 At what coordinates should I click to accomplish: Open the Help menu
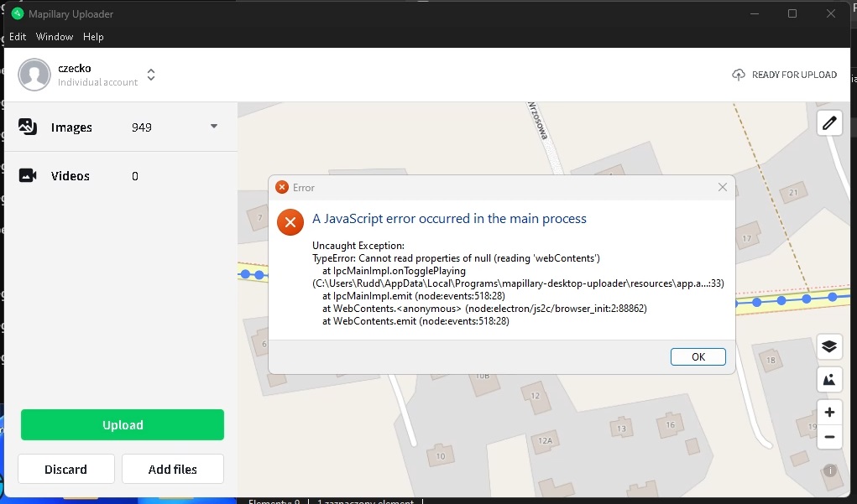(93, 37)
